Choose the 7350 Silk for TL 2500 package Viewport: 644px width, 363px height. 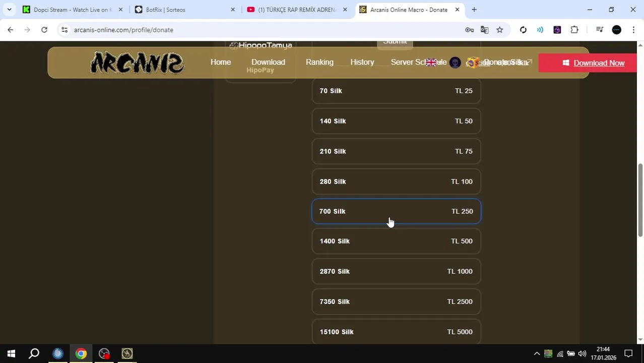(396, 301)
